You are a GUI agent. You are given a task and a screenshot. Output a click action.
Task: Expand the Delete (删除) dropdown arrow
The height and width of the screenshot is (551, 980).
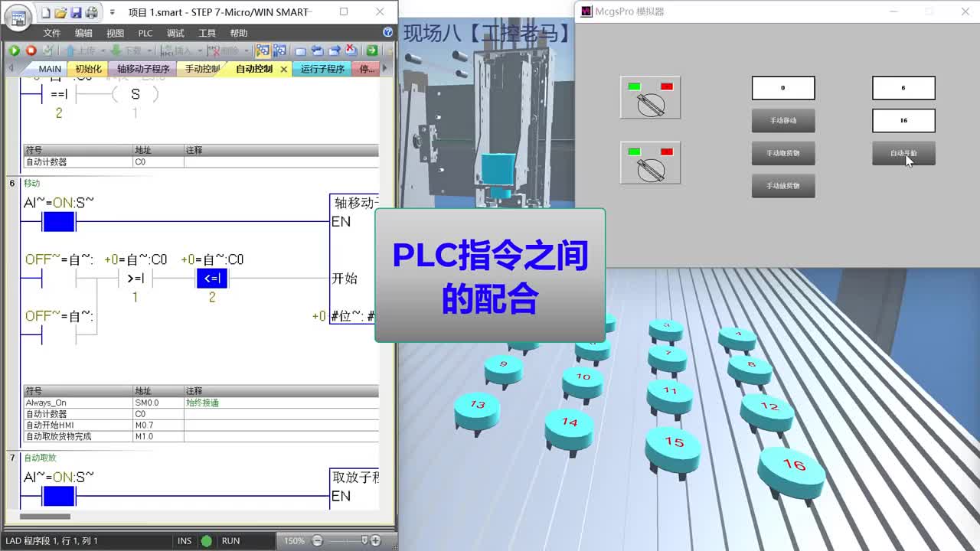pos(245,51)
